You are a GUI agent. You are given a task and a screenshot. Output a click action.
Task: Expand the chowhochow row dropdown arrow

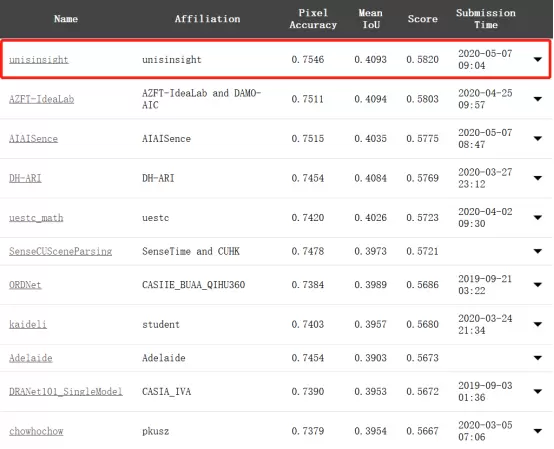537,431
